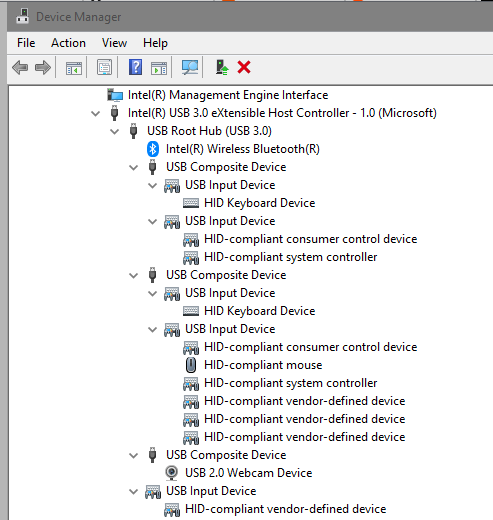Viewport: 493px width, 520px height.
Task: Collapse the second USB Composite Device
Action: pyautogui.click(x=134, y=276)
